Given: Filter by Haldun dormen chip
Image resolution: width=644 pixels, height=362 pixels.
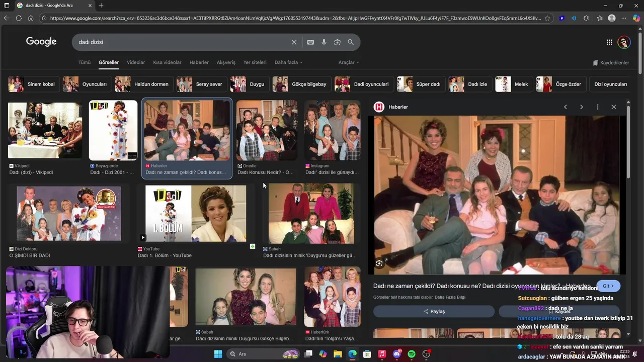Looking at the screenshot, I should tap(144, 84).
